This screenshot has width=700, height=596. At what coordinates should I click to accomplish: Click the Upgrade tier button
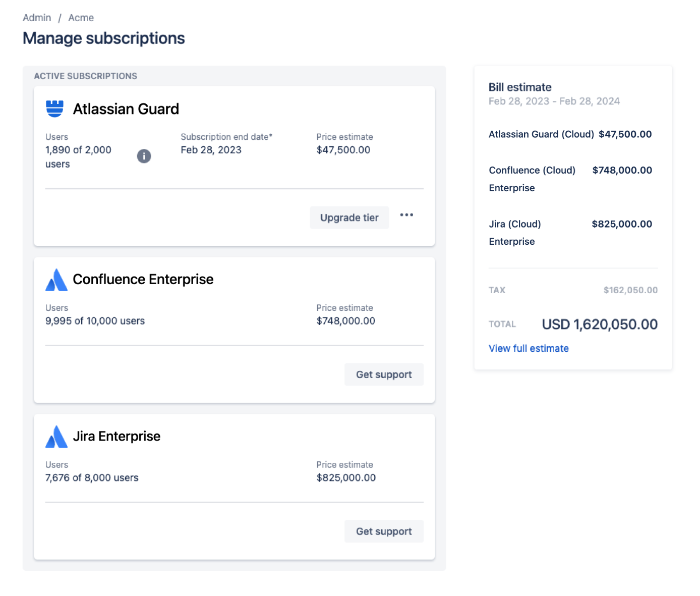pyautogui.click(x=349, y=218)
